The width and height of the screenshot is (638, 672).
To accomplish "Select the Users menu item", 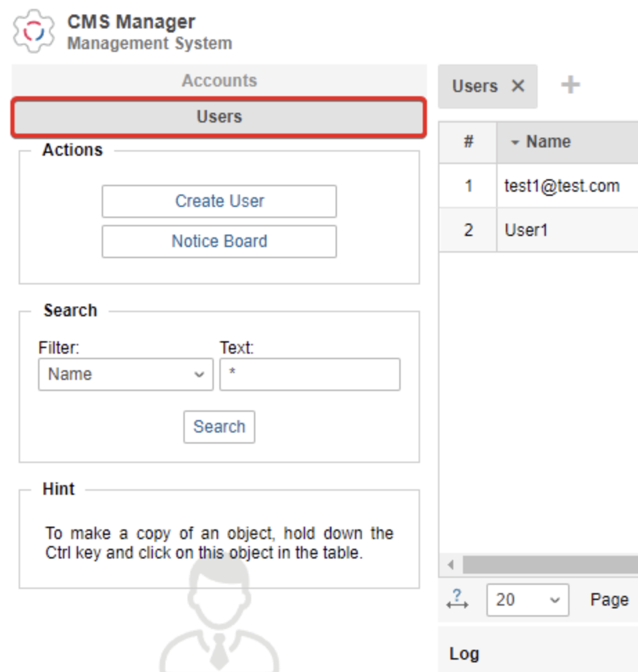I will (219, 117).
